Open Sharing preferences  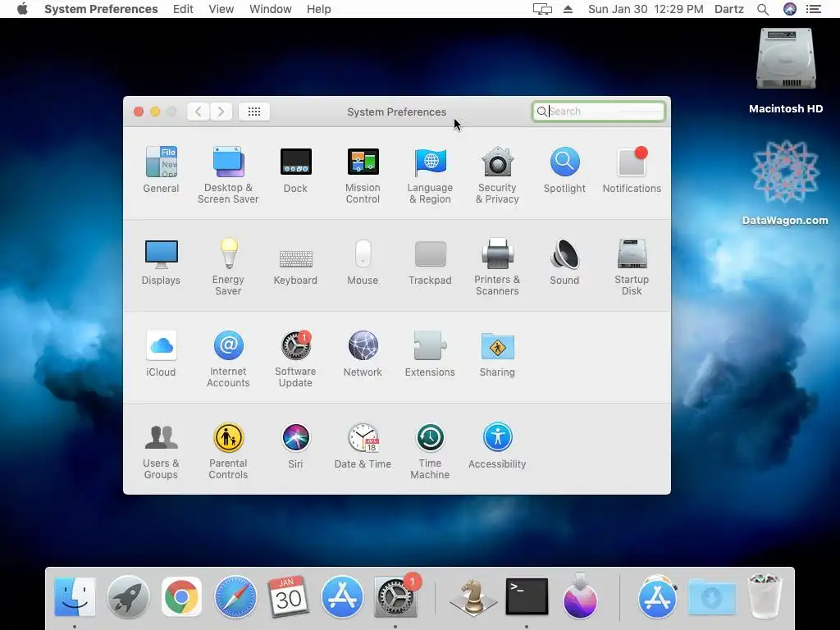click(497, 354)
